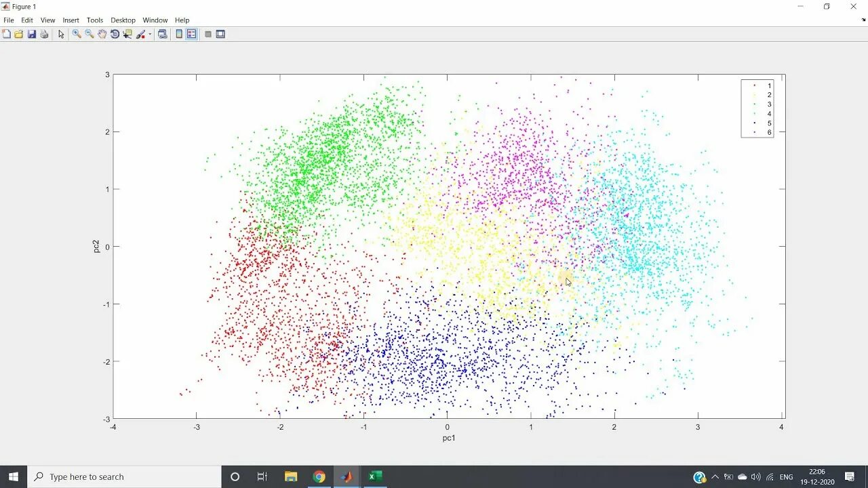868x488 pixels.
Task: Turn on the Data Cursor tool
Action: pyautogui.click(x=127, y=34)
